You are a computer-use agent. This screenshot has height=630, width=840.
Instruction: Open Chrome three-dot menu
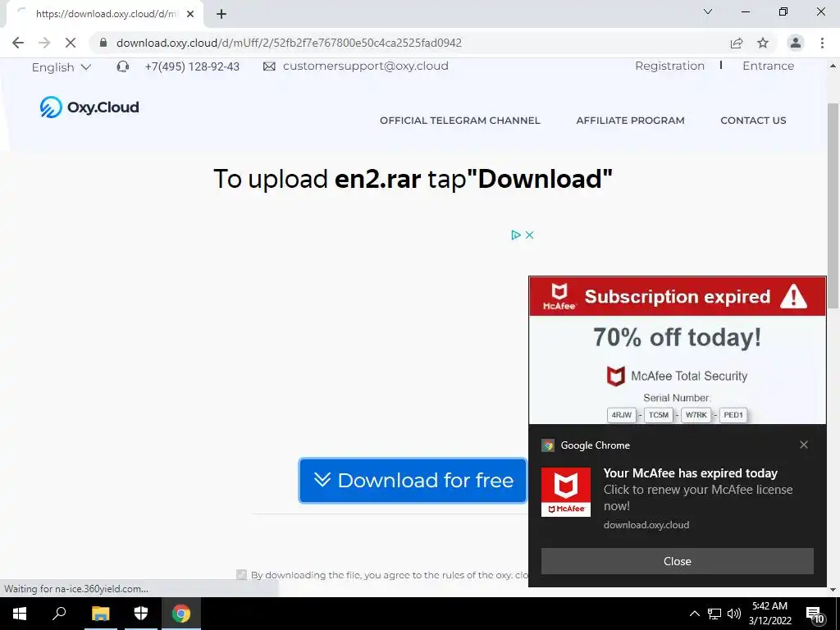coord(822,43)
